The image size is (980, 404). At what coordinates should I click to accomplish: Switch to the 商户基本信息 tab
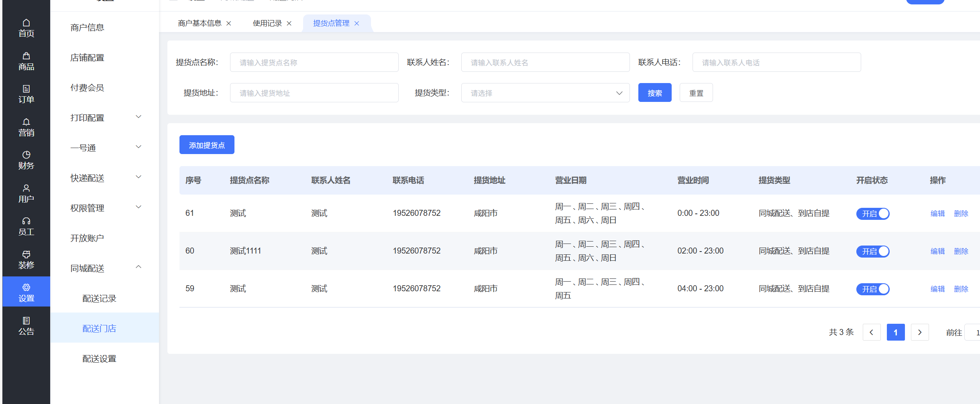tap(200, 23)
